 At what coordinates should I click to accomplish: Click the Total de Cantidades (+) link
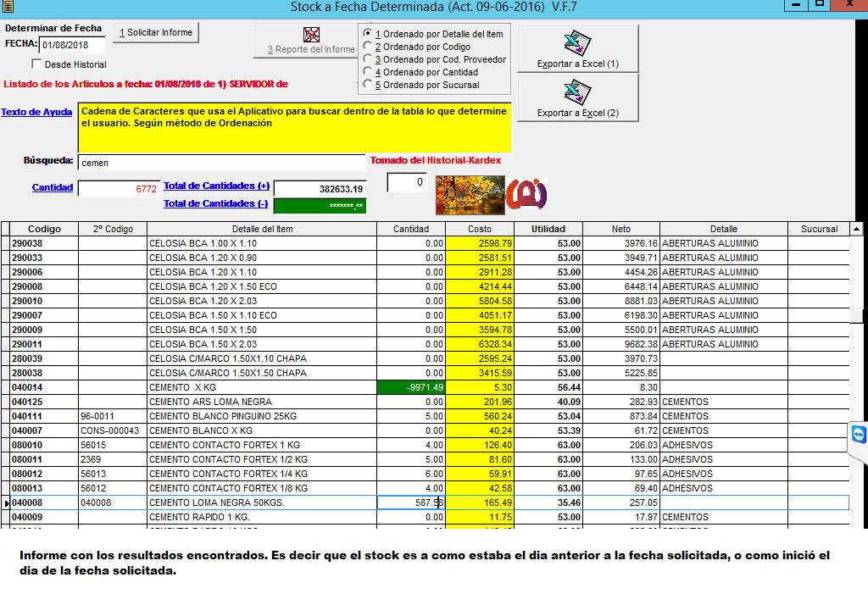coord(216,186)
